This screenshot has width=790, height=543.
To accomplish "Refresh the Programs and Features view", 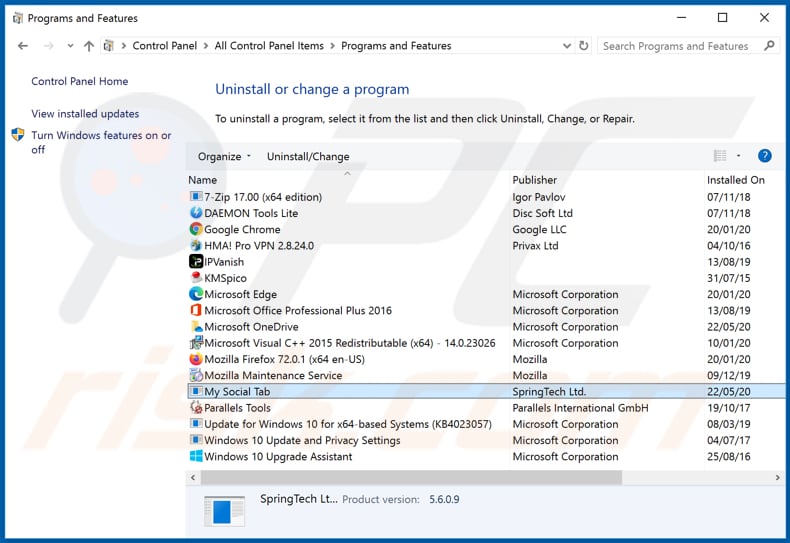I will (583, 46).
